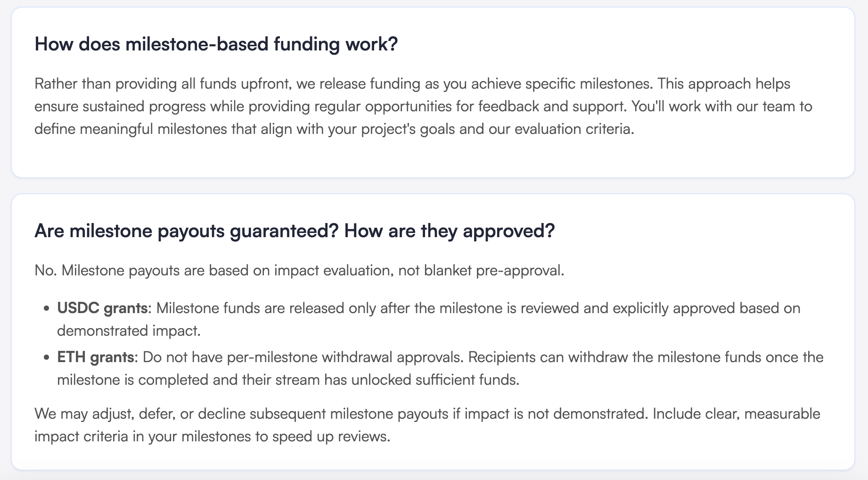Click the phrase "feedback and support"
Screen dimensions: 868x480
[550, 107]
